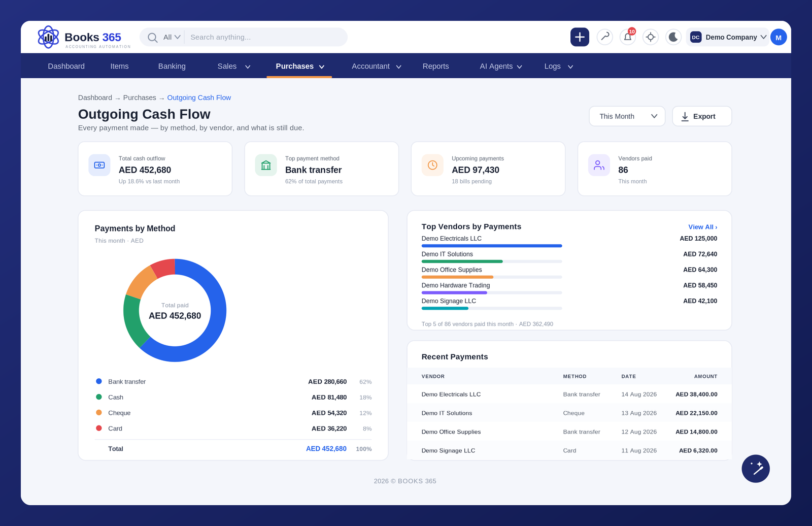Open the Accountant menu
Viewport: 812px width, 526px height.
click(377, 67)
